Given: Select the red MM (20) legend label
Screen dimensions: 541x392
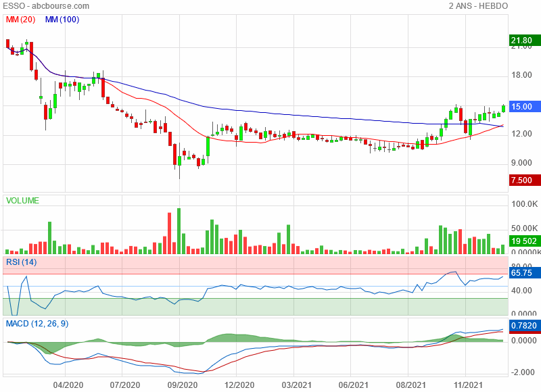Looking at the screenshot, I should 21,20.
